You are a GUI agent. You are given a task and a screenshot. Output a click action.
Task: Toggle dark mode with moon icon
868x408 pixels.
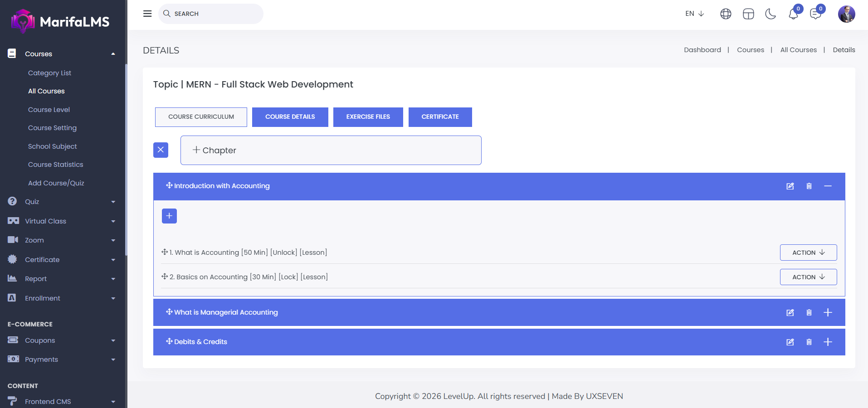(770, 14)
